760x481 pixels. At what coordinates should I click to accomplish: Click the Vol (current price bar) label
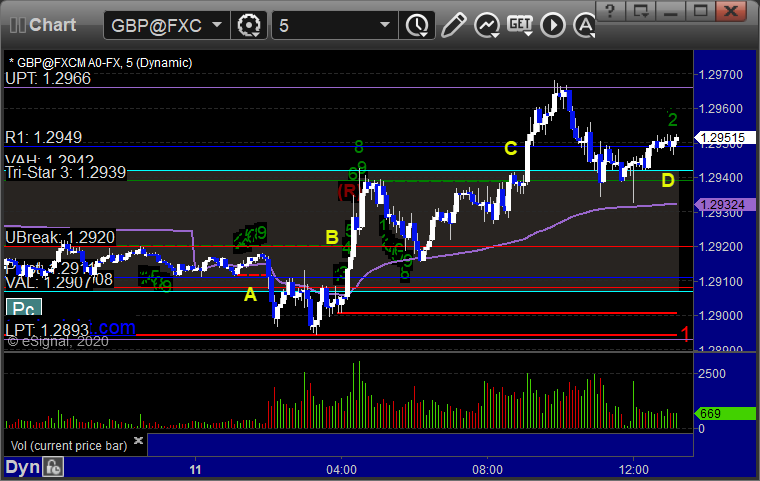(x=69, y=446)
